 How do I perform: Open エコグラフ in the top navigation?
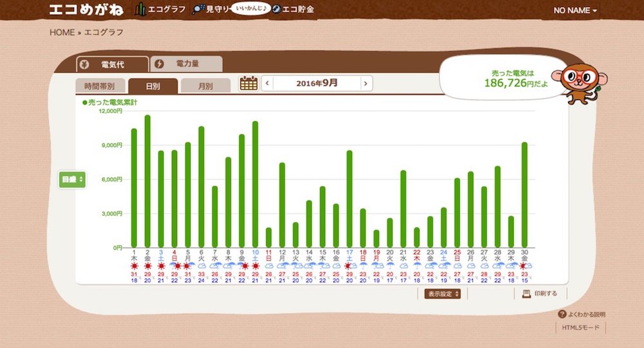(x=160, y=10)
